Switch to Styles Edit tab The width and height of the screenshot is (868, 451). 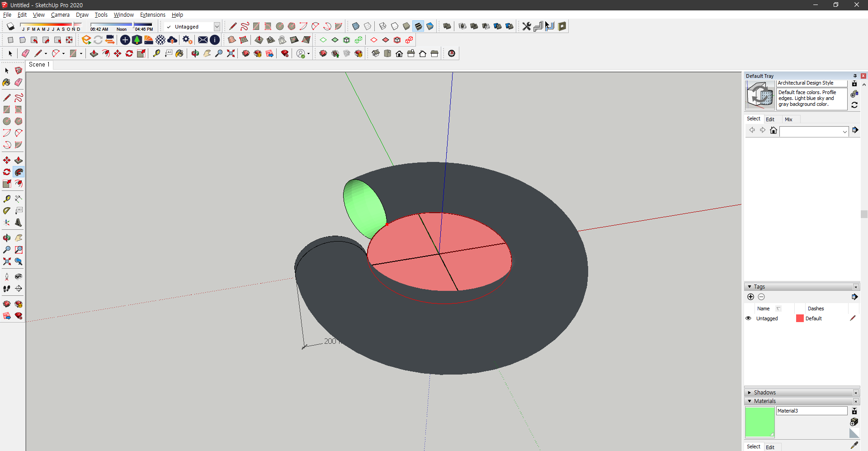(770, 119)
